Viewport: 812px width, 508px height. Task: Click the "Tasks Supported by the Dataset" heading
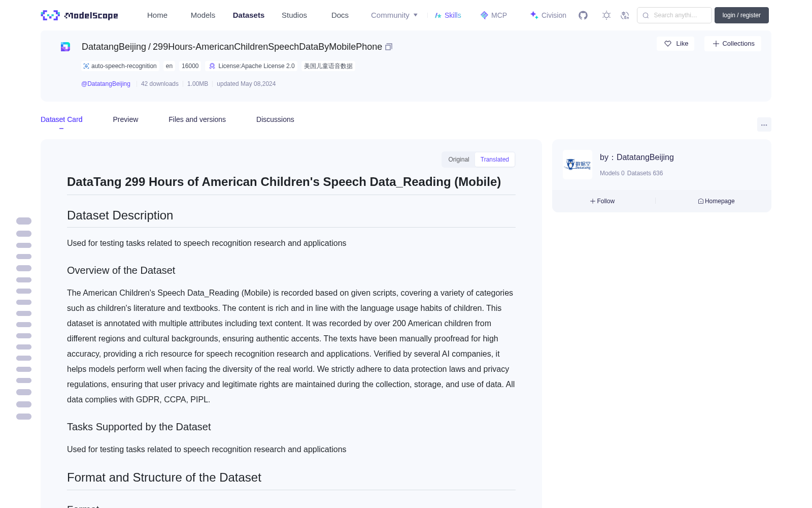click(139, 427)
